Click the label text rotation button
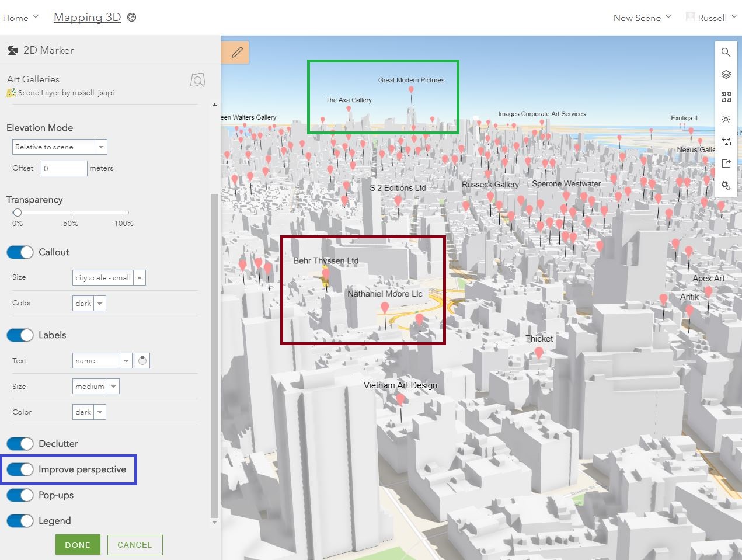742x560 pixels. [142, 361]
